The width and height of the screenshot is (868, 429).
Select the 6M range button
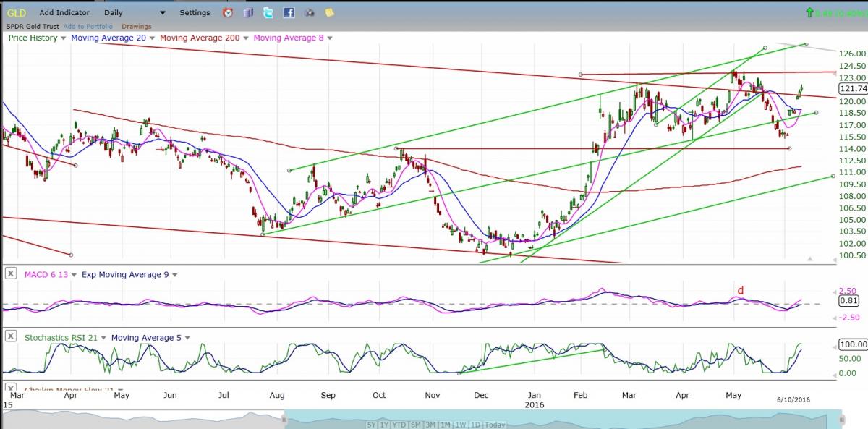(415, 425)
